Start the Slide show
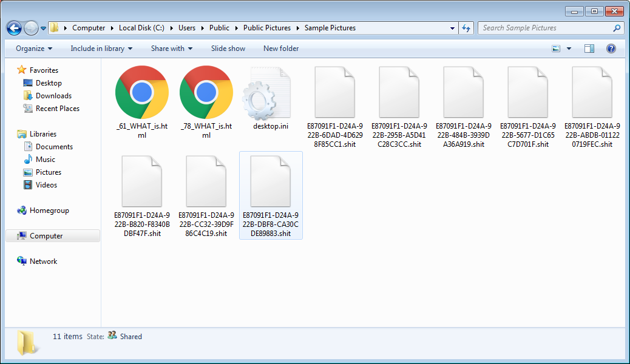630x364 pixels. click(228, 49)
